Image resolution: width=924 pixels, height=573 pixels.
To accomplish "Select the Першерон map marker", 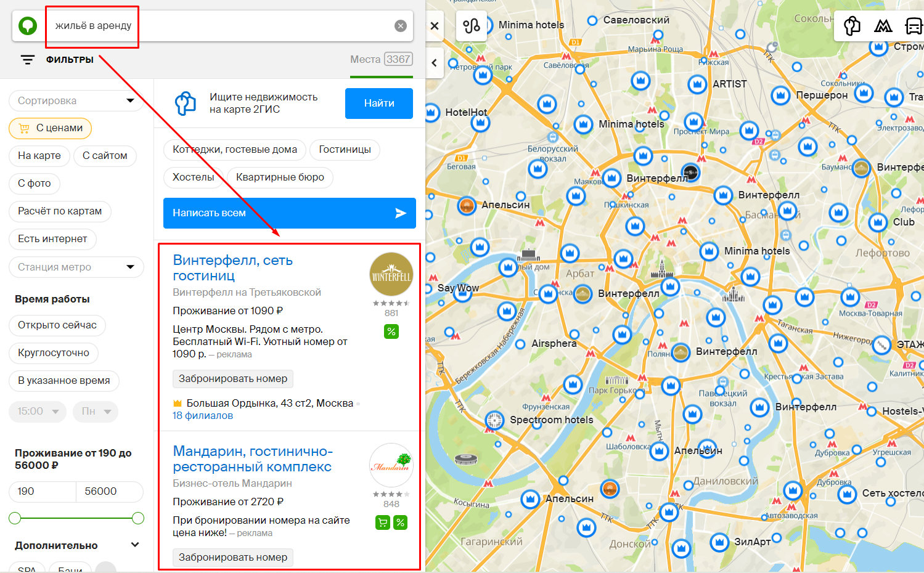I will (x=780, y=95).
